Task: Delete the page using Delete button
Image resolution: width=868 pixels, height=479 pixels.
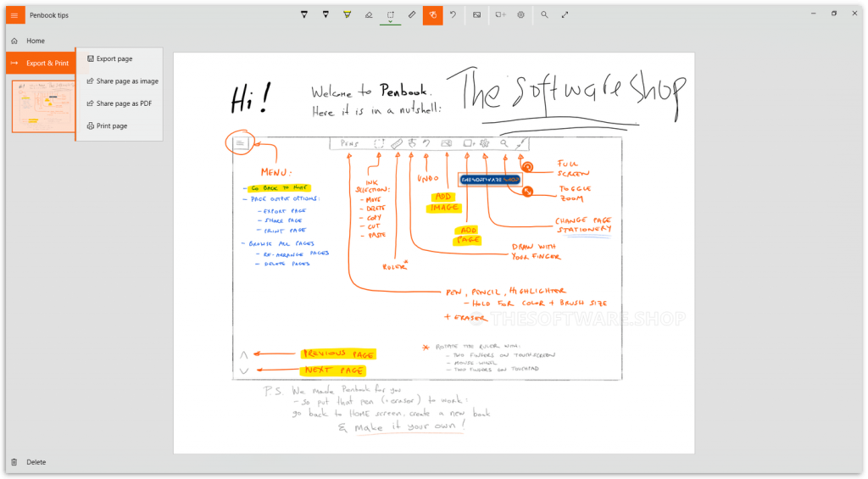Action: pyautogui.click(x=30, y=462)
